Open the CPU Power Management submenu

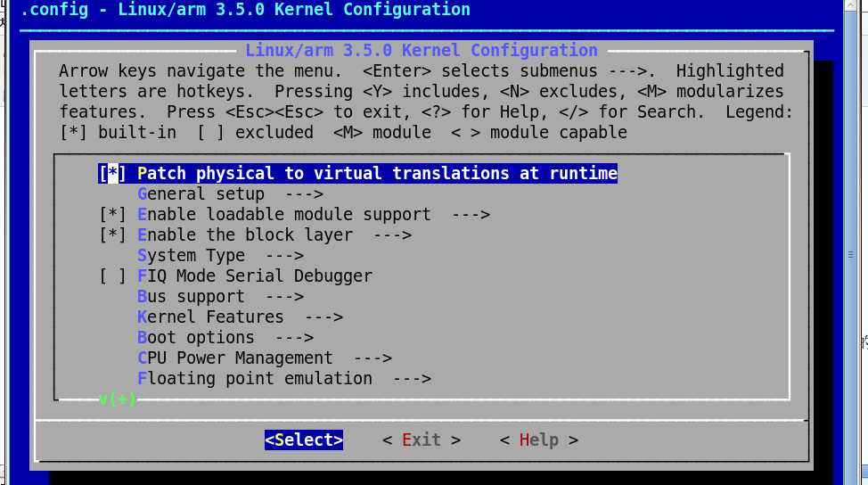point(265,358)
